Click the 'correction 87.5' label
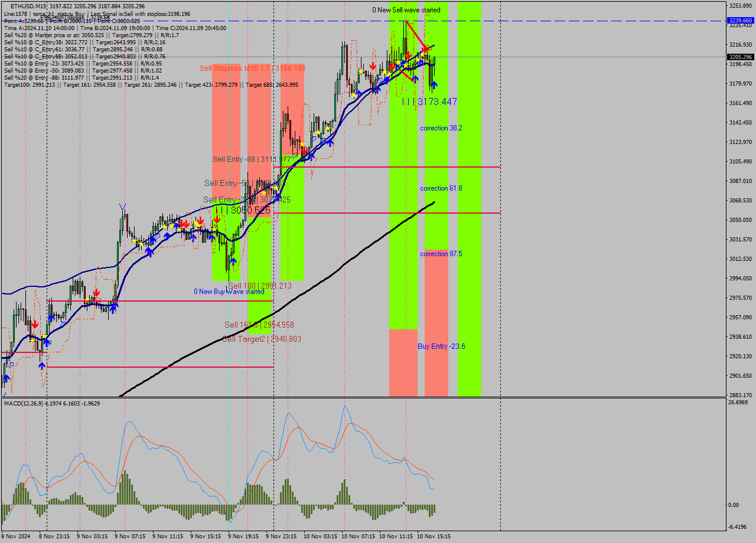The width and height of the screenshot is (756, 543). 441,254
